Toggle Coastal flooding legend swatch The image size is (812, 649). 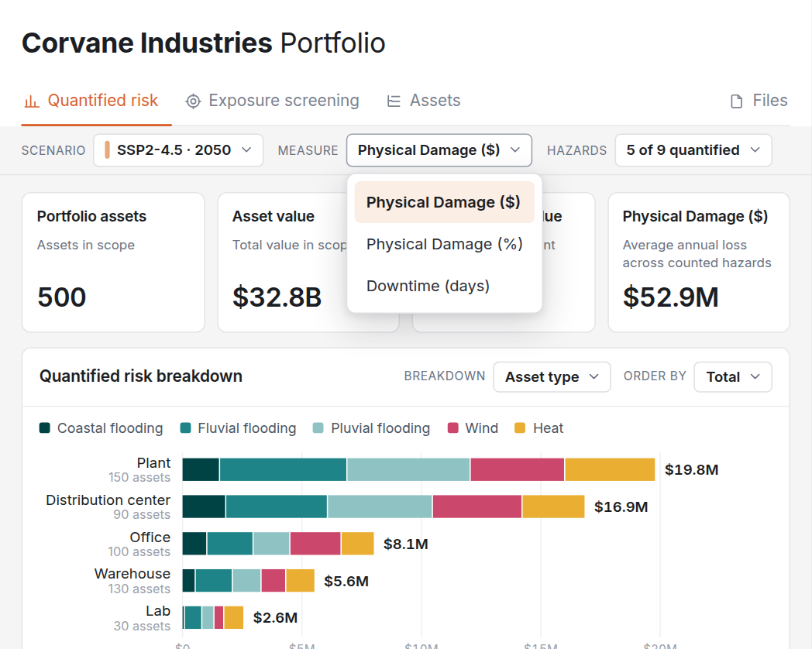44,428
